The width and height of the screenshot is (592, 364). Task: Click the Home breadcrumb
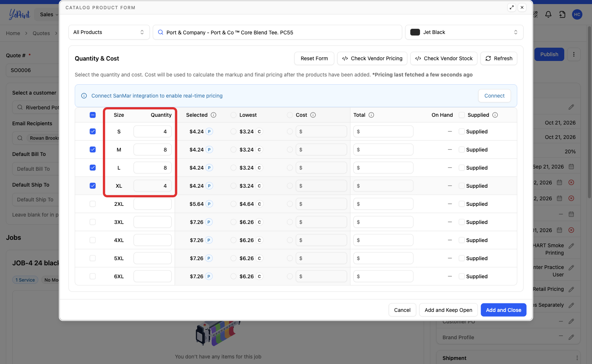pyautogui.click(x=13, y=33)
